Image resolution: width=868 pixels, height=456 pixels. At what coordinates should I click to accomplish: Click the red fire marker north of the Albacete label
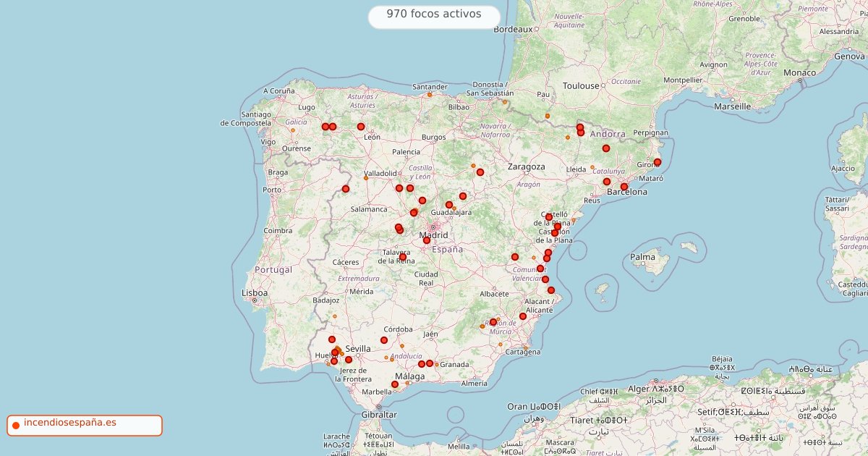[515, 257]
